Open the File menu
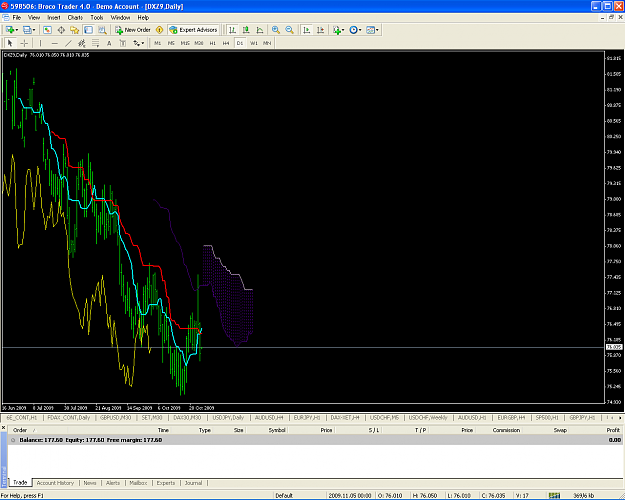The height and width of the screenshot is (500, 625). click(17, 18)
